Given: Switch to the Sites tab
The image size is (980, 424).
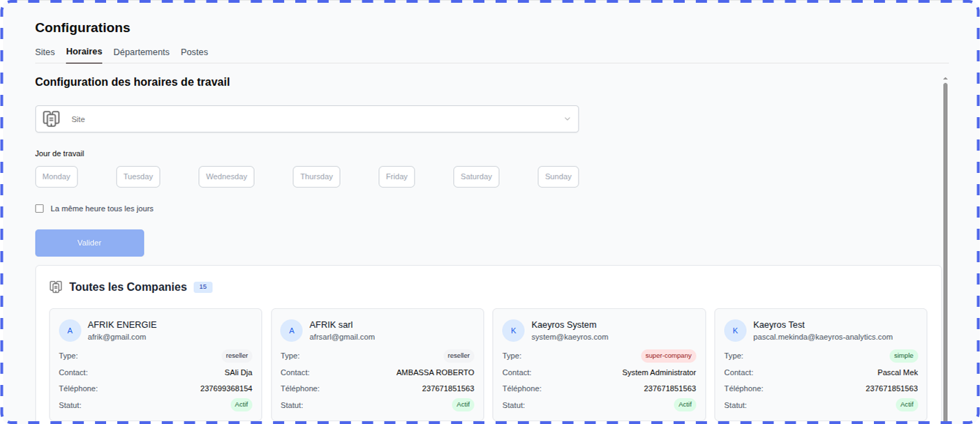Looking at the screenshot, I should [x=45, y=52].
